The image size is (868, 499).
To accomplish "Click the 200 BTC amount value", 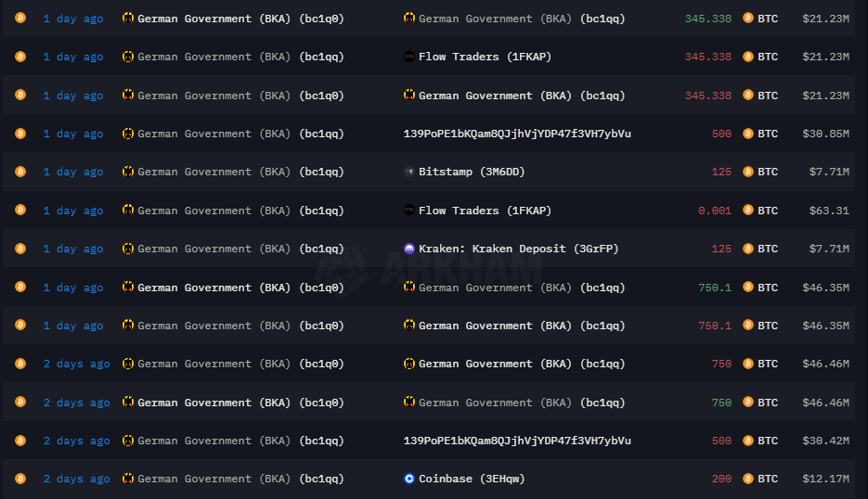I will click(x=721, y=479).
